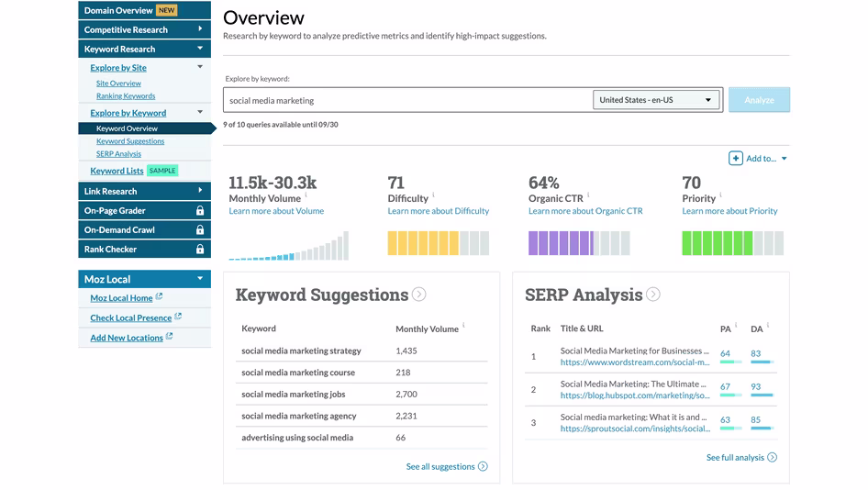Click the Analyze button
This screenshot has height=490, width=868.
click(759, 100)
